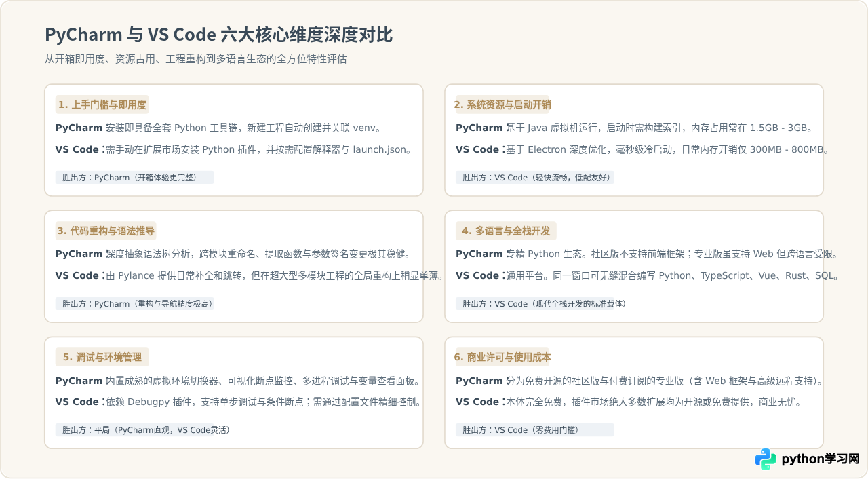Viewport: 868px width, 479px height.
Task: Click the VS Code line mentioning 300MB - 800MB
Action: pyautogui.click(x=642, y=149)
